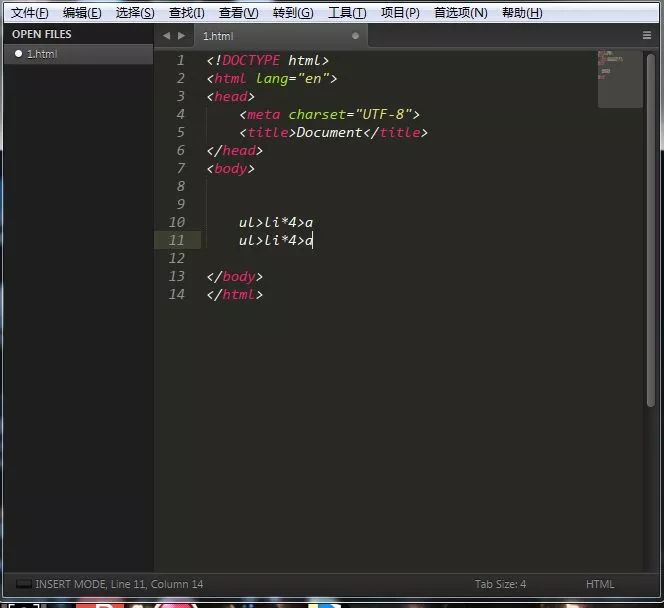Screen dimensions: 664x608
Task: Open the 查看(V) menu
Action: (238, 13)
